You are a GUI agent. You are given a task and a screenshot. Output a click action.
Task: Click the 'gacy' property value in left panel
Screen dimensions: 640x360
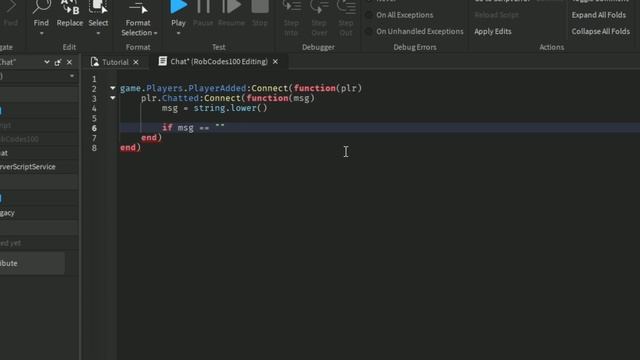click(7, 213)
